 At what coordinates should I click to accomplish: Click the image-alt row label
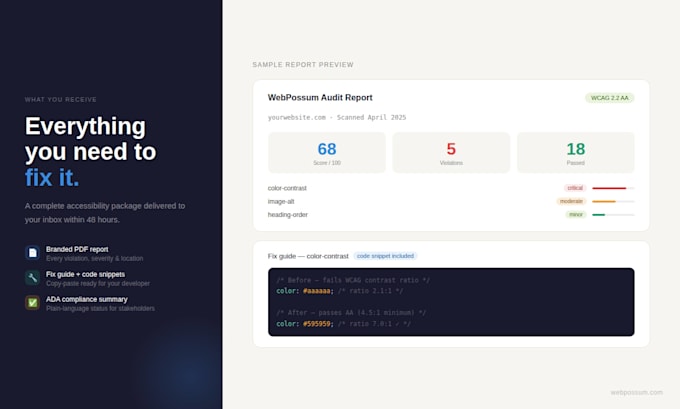[x=281, y=202]
